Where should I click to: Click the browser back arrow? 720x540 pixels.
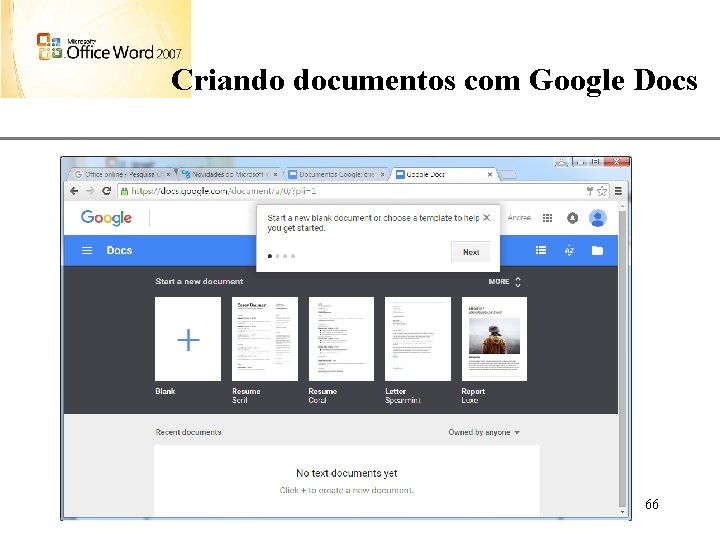pyautogui.click(x=74, y=191)
